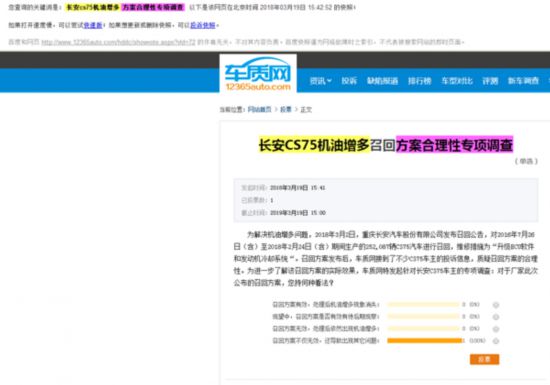Click the 网站首页 breadcrumb link
The height and width of the screenshot is (385, 550).
click(x=260, y=109)
